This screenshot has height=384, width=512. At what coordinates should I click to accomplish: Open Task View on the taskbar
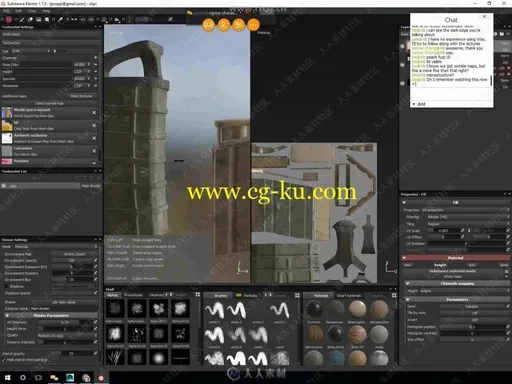[38, 378]
